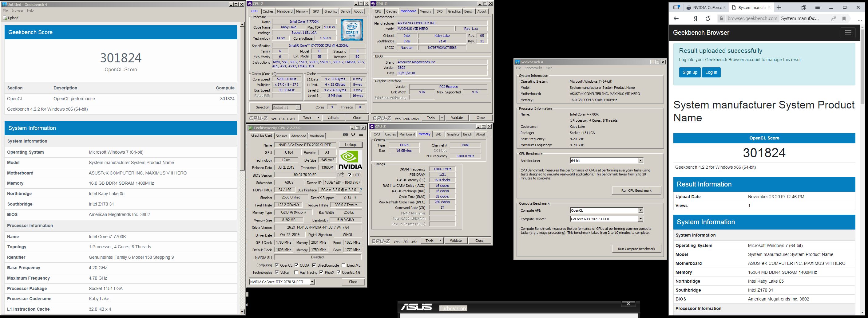Close the System manufacturer browser tab
The image size is (868, 318).
click(x=769, y=7)
